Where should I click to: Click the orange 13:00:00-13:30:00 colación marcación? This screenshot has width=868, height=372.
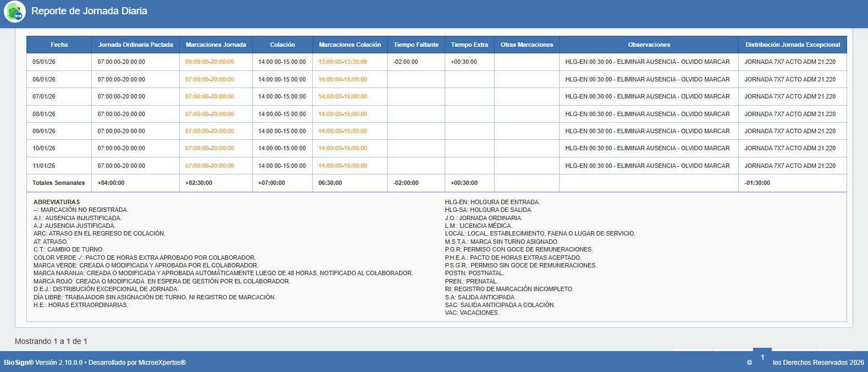pos(342,62)
